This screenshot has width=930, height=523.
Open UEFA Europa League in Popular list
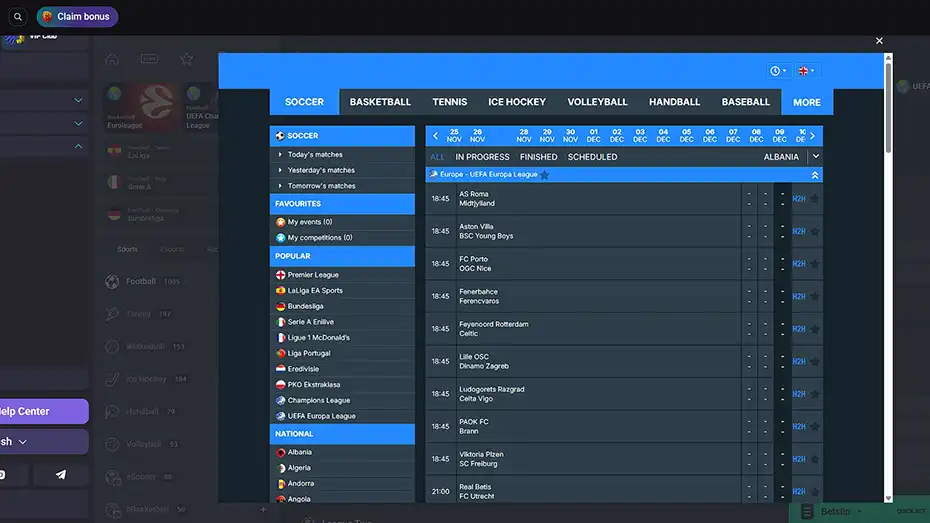tap(342, 416)
